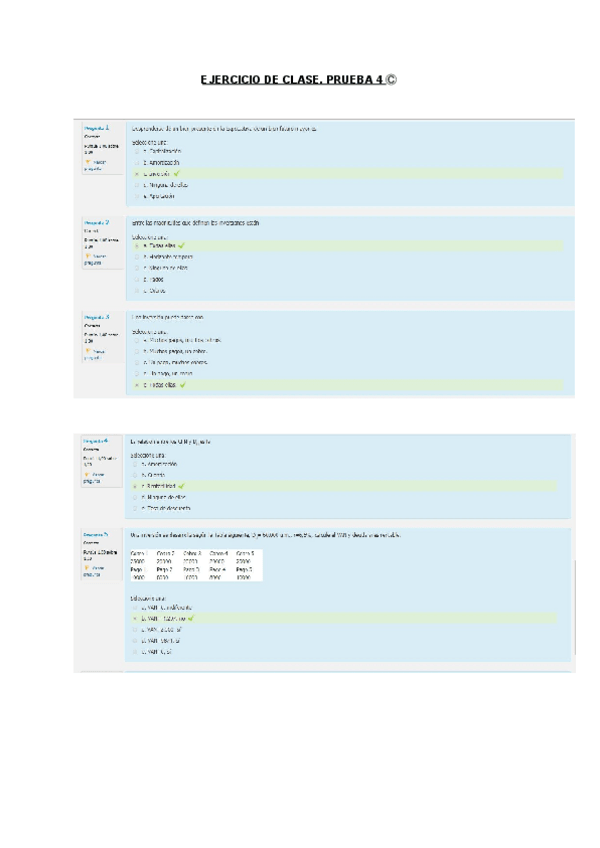Choose option b 'Horizonte temporal' in question 2

[x=137, y=257]
